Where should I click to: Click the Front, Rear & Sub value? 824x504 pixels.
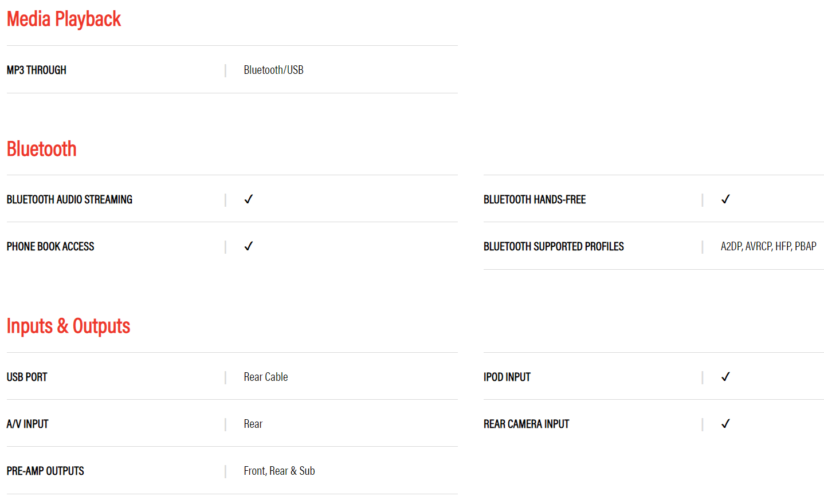pos(279,471)
